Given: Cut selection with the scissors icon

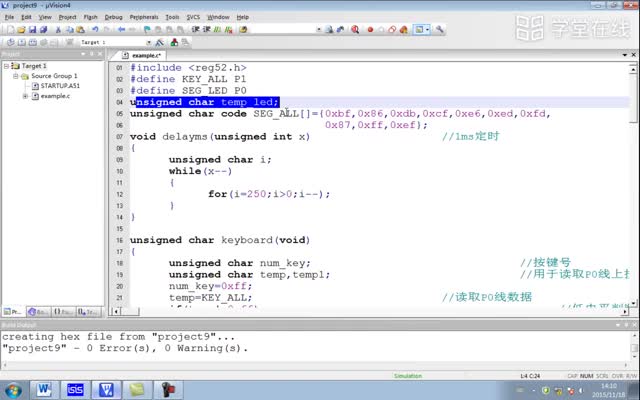Looking at the screenshot, I should (58, 29).
